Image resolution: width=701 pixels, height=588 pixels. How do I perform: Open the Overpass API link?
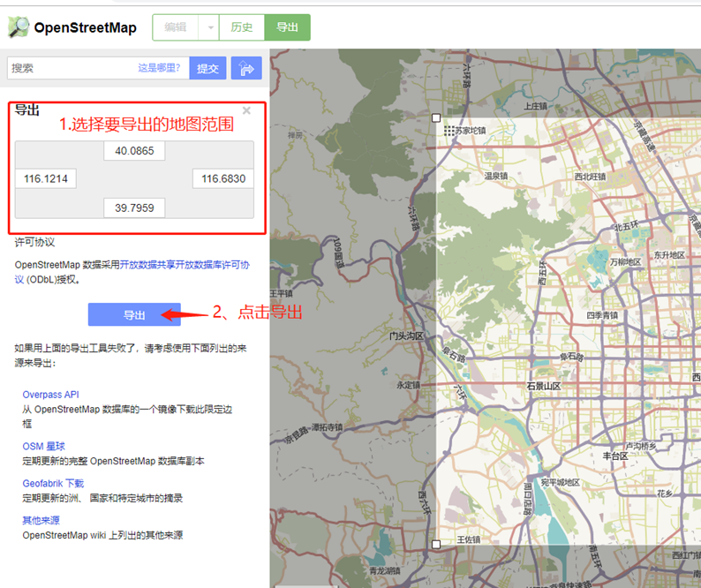click(51, 395)
